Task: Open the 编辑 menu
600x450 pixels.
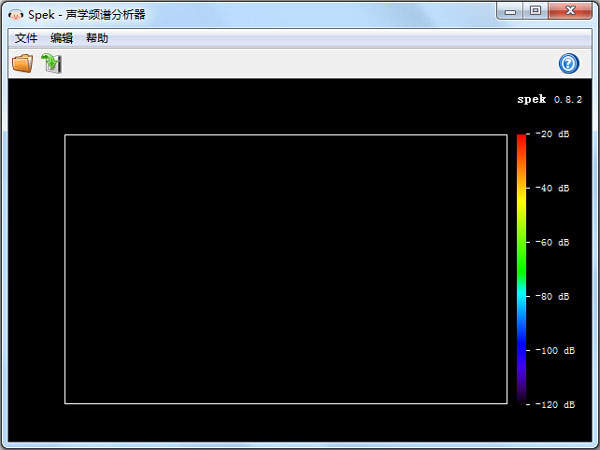Action: point(62,38)
